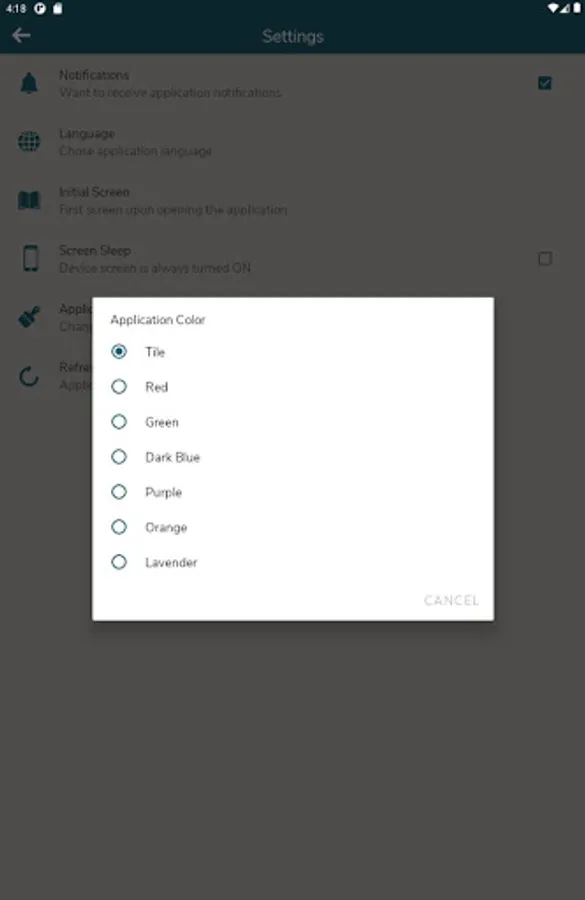
Task: Click the Refresh circular arrow icon
Action: point(29,377)
